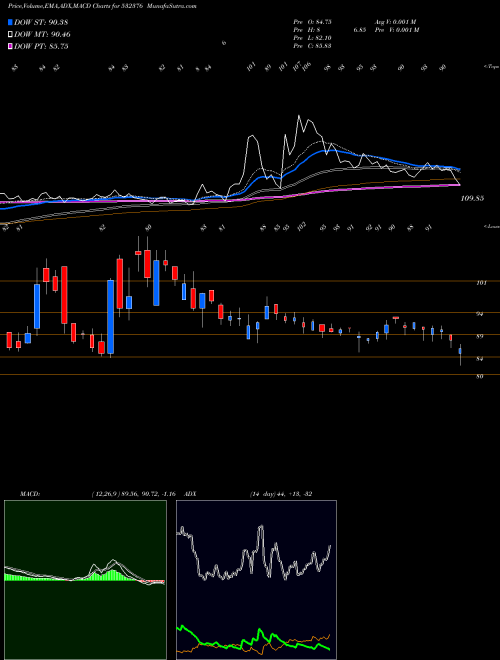Click the 'Pre V: 0.001 M' volume text
Viewport: 500px width, 660px height.
(x=398, y=29)
